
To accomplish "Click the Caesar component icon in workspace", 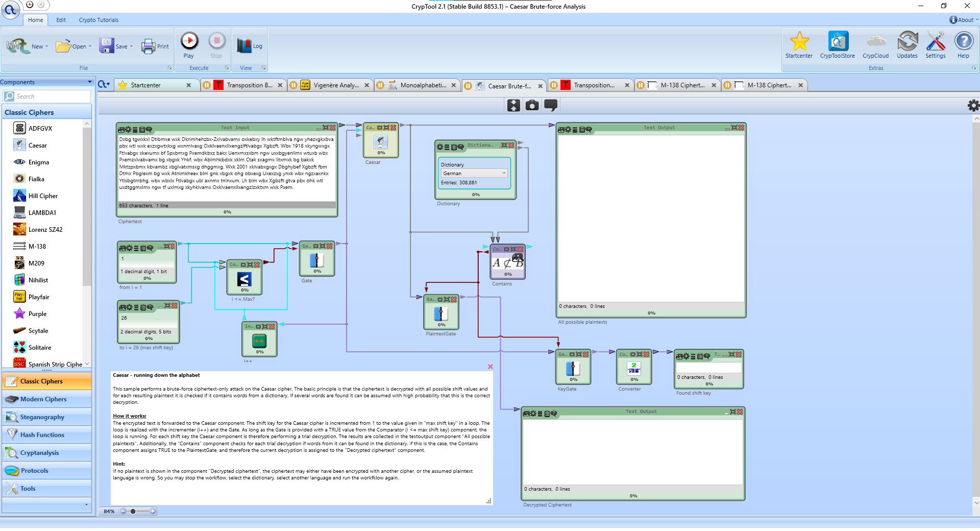I will point(381,141).
